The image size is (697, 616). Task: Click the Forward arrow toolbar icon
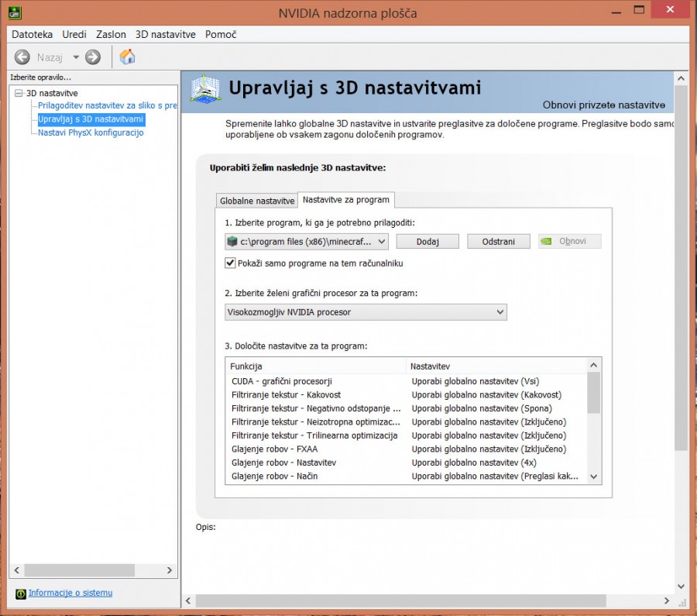93,57
